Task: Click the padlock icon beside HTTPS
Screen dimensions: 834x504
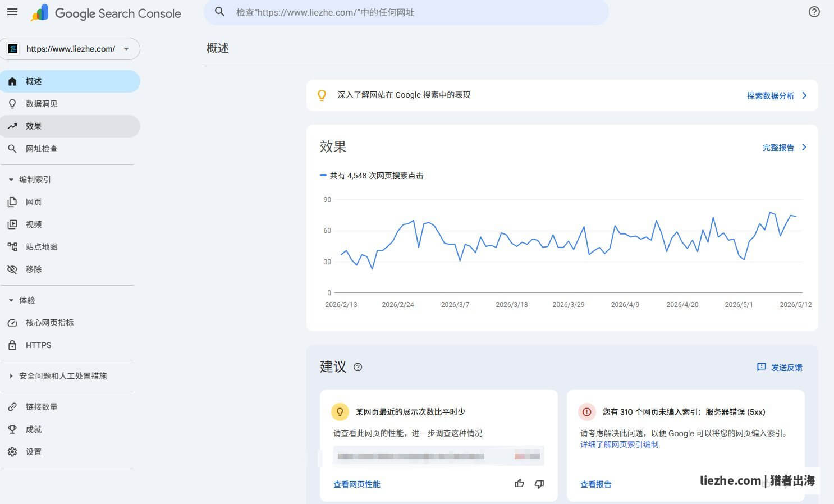Action: point(12,345)
